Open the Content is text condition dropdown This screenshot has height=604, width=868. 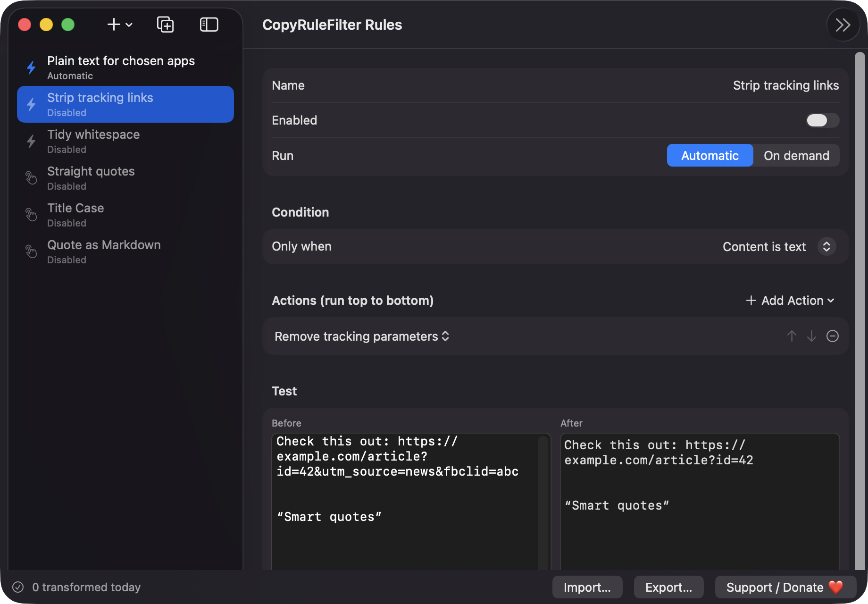click(779, 246)
